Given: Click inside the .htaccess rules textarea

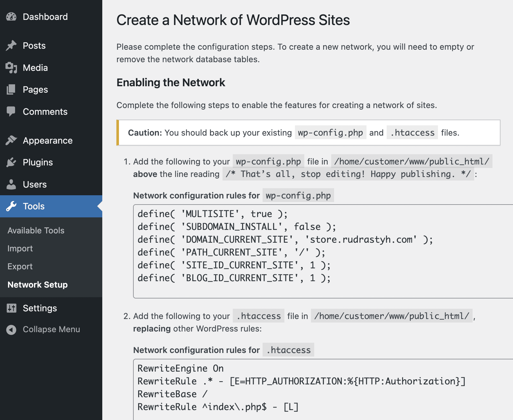Looking at the screenshot, I should coord(323,390).
